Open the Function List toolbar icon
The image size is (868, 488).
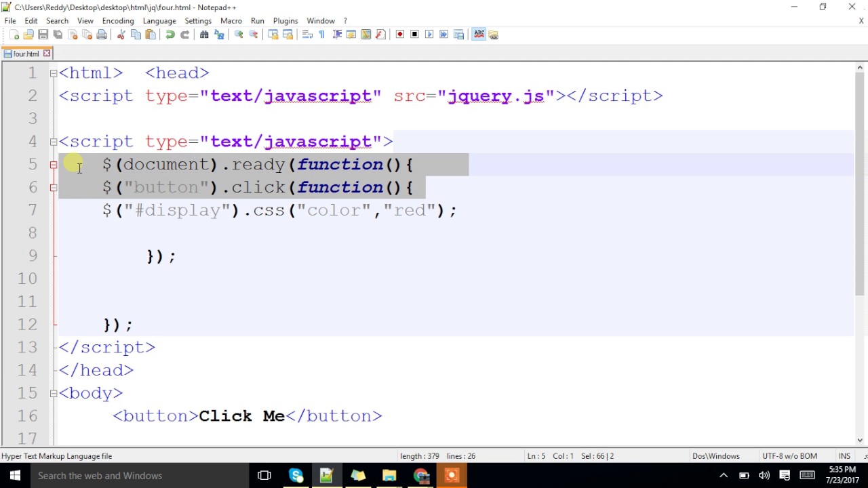[x=380, y=35]
